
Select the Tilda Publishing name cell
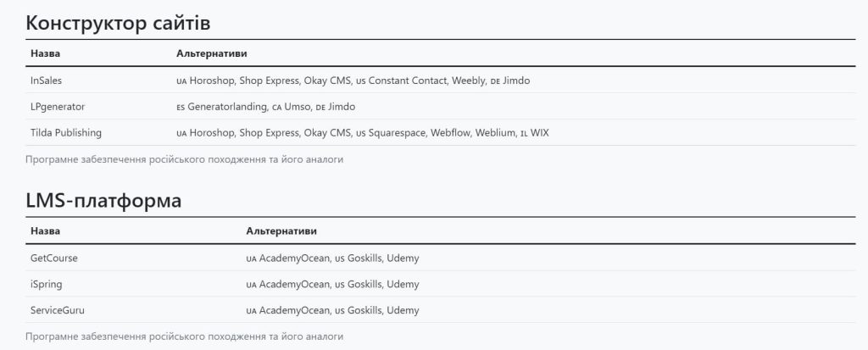click(x=66, y=133)
